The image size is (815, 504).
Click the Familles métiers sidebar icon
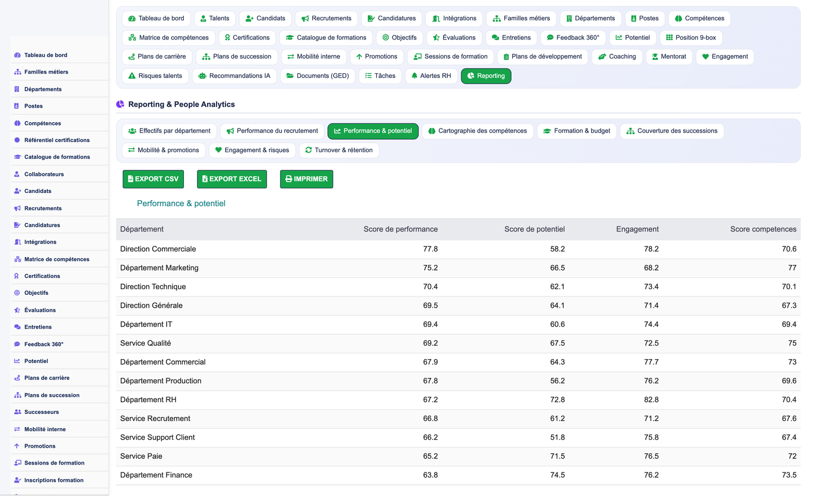click(17, 72)
